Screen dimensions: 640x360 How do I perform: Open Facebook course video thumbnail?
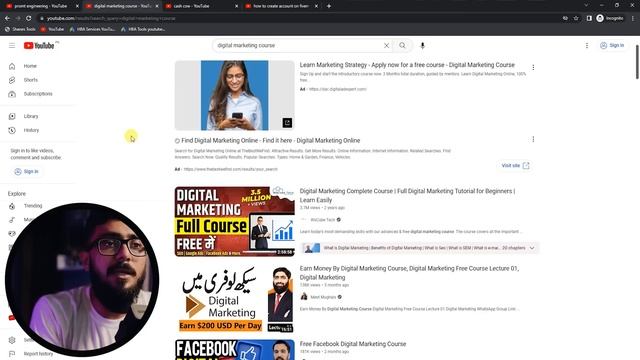coord(234,350)
